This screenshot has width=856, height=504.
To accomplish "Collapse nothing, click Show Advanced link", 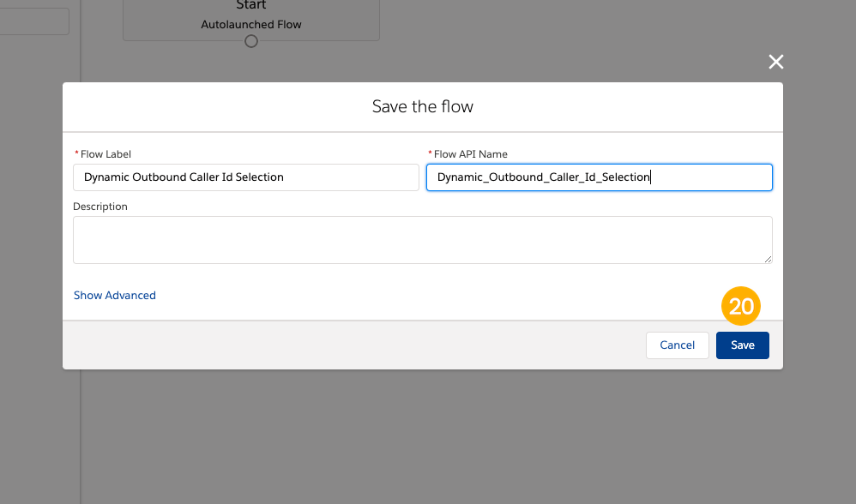I will click(114, 295).
